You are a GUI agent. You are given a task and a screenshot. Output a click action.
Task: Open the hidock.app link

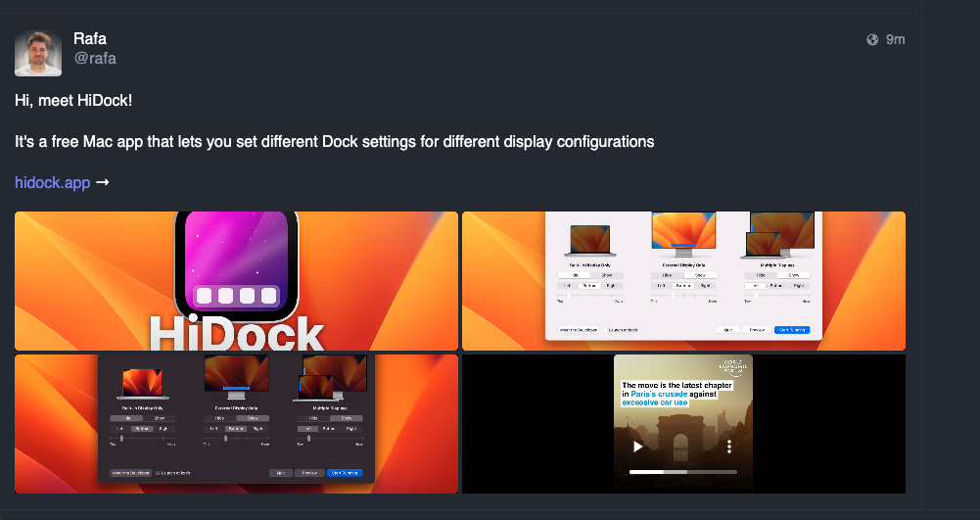[x=53, y=182]
